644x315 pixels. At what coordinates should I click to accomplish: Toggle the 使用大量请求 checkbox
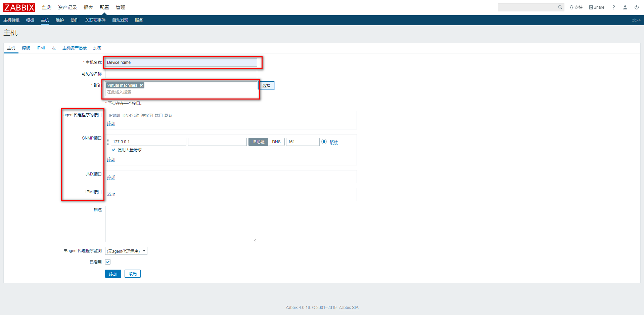point(113,150)
